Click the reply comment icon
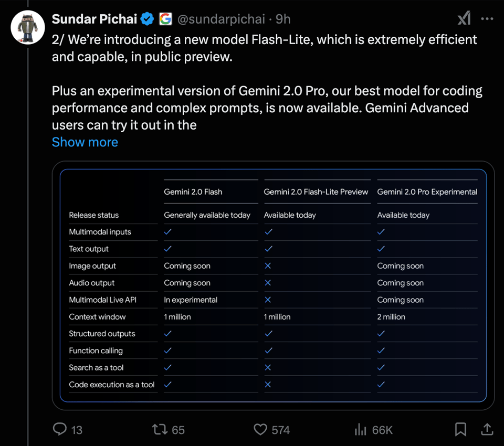This screenshot has height=446, width=504. pos(60,430)
